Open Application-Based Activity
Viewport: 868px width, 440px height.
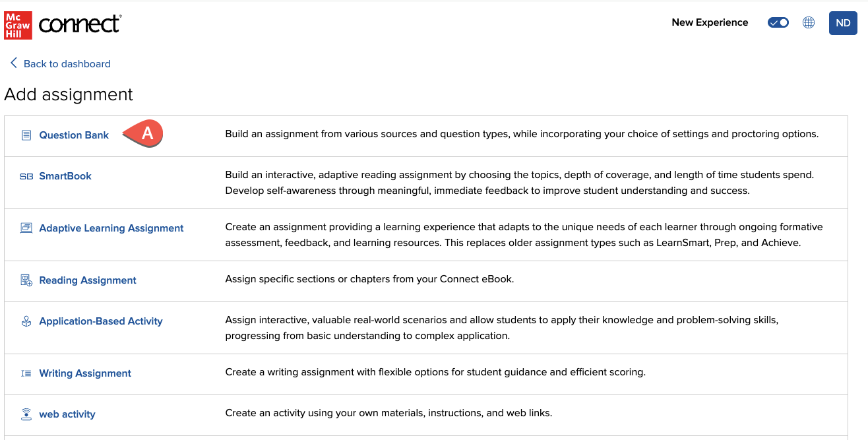[101, 321]
